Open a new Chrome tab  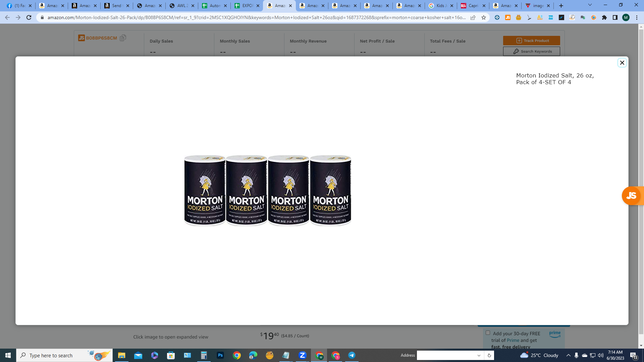coord(561,6)
